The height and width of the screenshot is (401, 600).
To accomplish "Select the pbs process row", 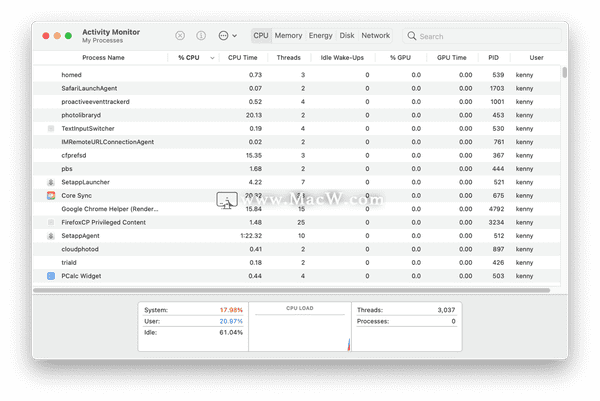I will [x=297, y=169].
